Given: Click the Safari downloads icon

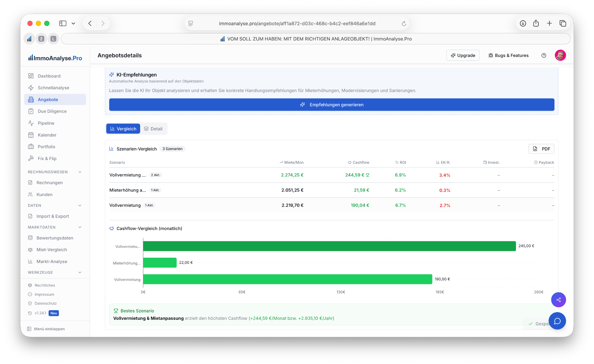Looking at the screenshot, I should tap(523, 23).
